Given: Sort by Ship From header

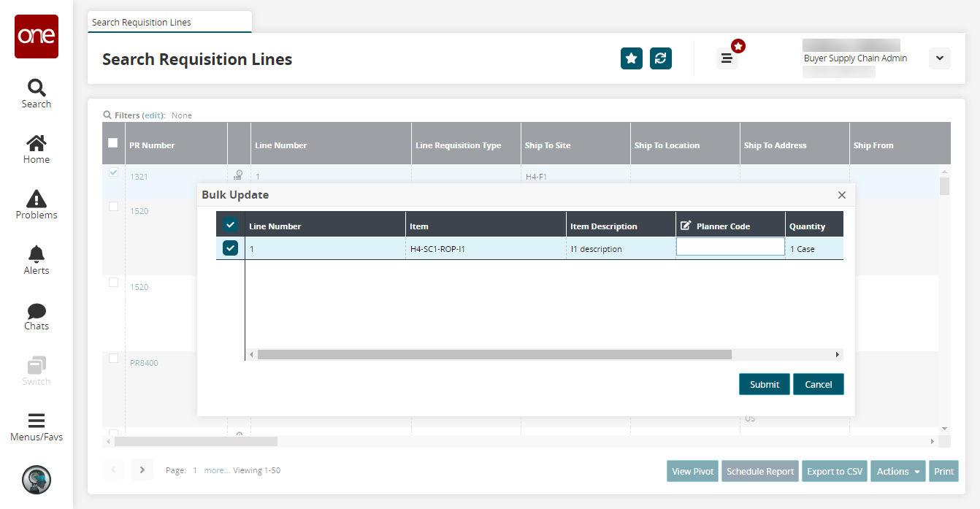Looking at the screenshot, I should [900, 145].
